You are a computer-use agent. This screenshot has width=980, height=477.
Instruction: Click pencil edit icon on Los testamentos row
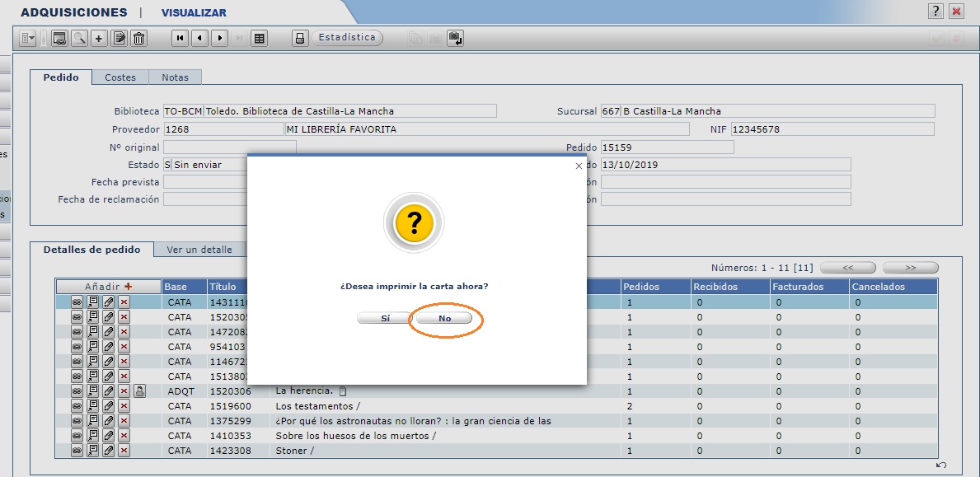tap(108, 406)
